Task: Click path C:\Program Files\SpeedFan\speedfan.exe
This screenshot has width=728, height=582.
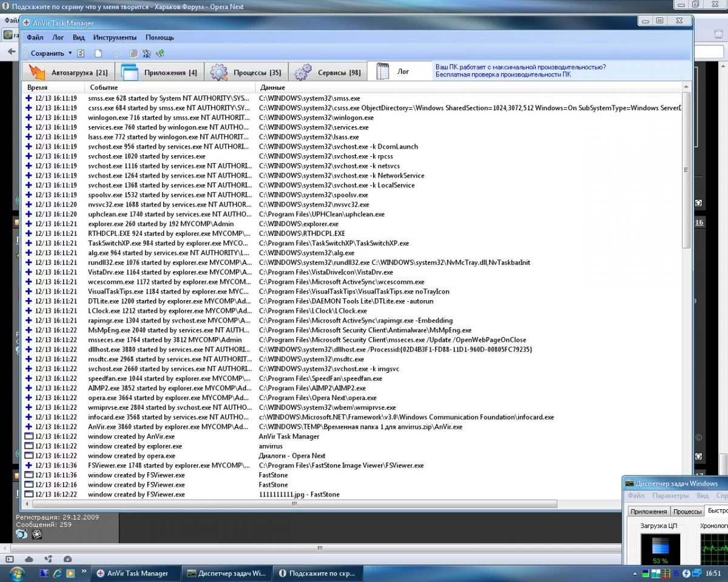Action: pos(320,378)
